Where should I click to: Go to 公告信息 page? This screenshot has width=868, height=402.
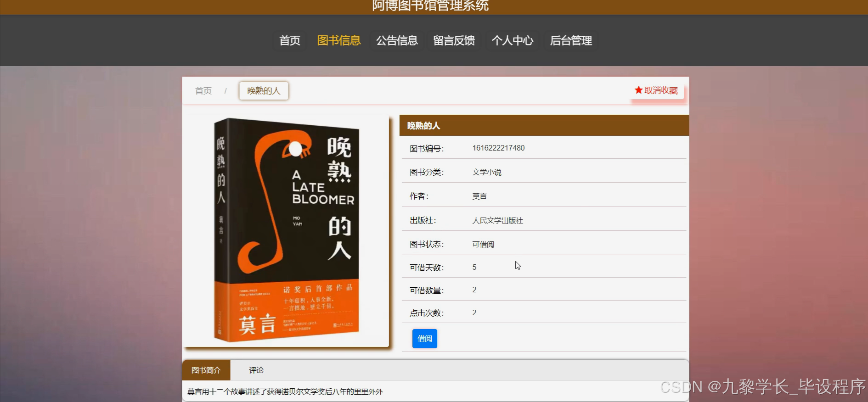click(x=397, y=40)
